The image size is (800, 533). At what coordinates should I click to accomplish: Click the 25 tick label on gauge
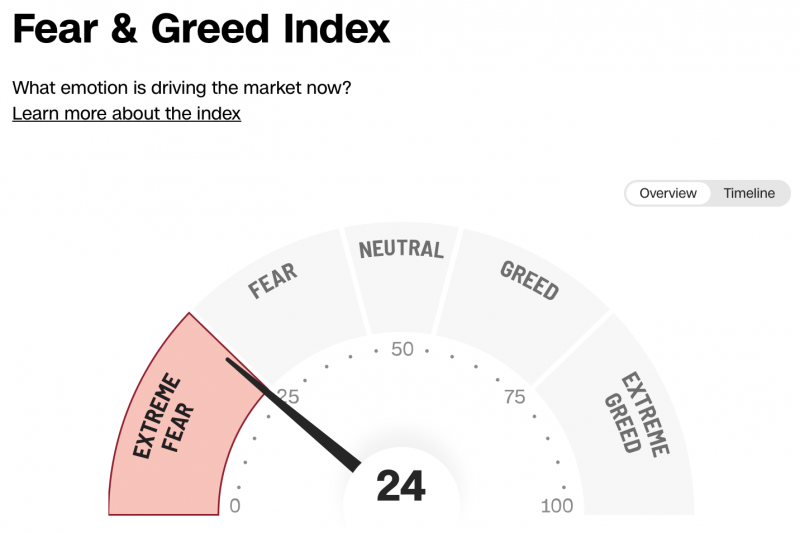coord(288,397)
